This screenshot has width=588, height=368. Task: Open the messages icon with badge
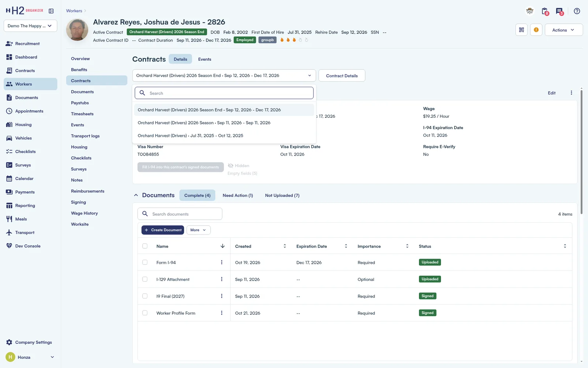tap(560, 11)
